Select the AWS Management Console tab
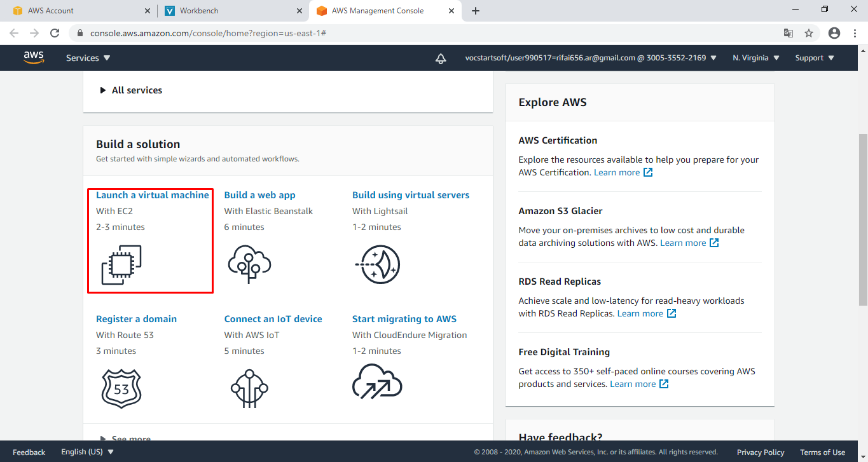 385,11
